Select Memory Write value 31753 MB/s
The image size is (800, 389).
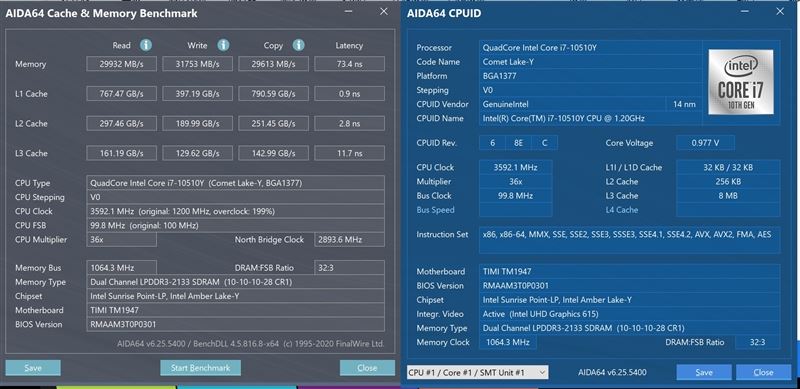[x=197, y=64]
